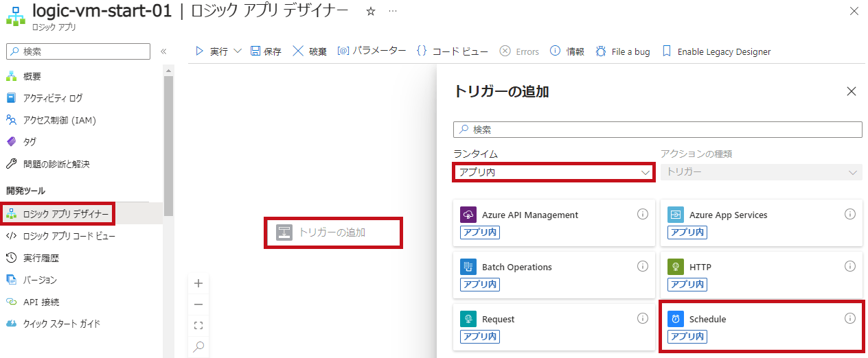
Task: Click Enable Legacy Designer
Action: click(716, 51)
